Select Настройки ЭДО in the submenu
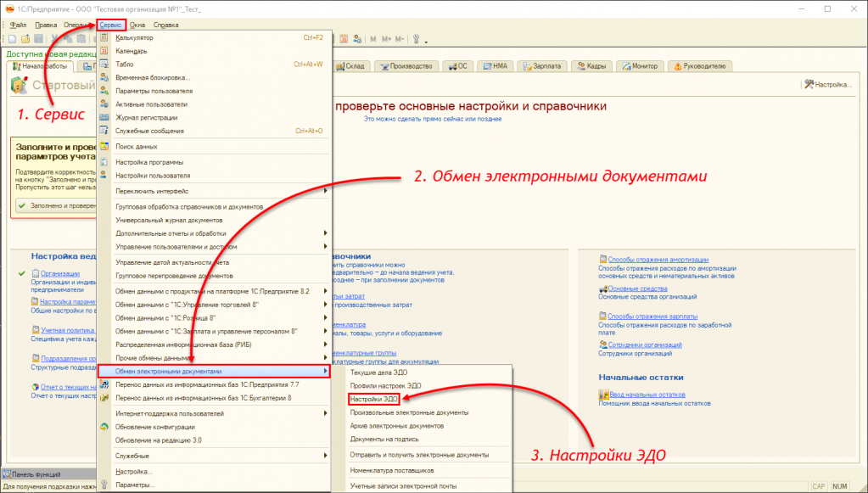This screenshot has height=493, width=868. (x=373, y=399)
